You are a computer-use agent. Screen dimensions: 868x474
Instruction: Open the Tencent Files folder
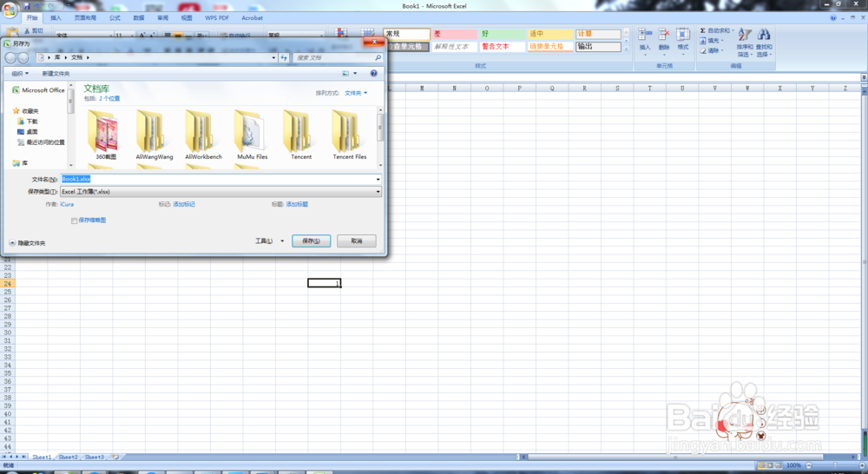(349, 134)
